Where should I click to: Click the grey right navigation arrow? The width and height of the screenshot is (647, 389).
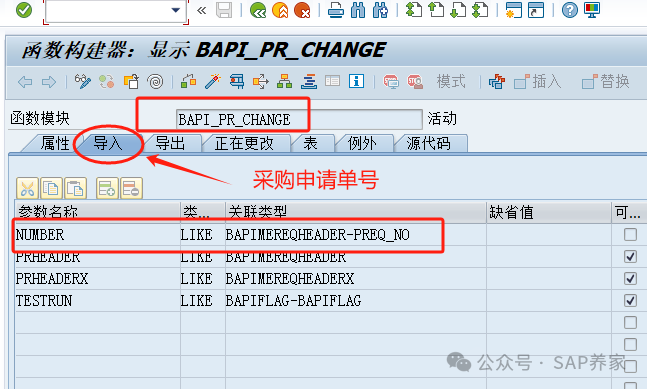49,82
